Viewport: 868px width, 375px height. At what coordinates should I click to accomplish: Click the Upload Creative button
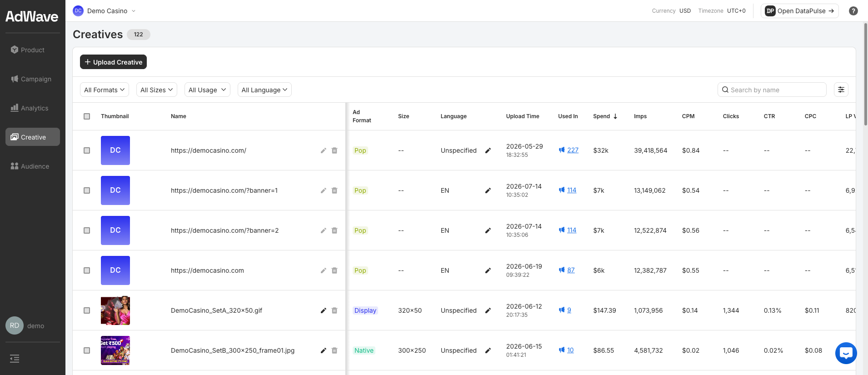point(113,62)
